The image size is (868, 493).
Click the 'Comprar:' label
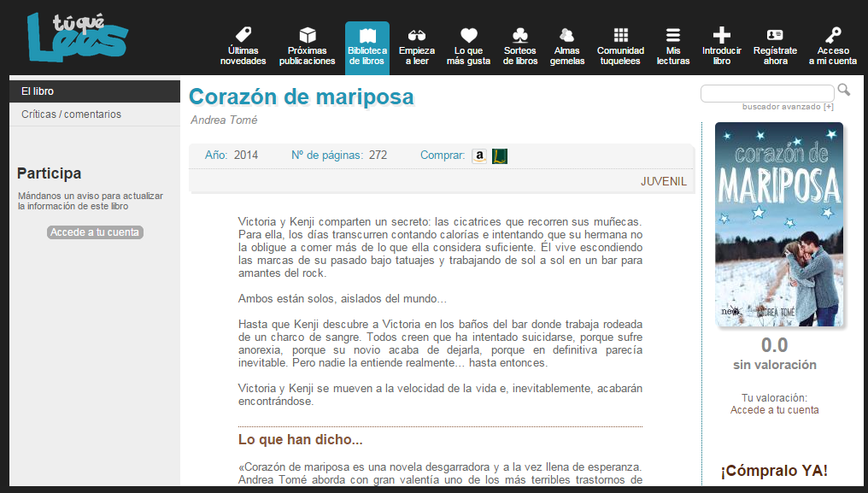tap(443, 156)
